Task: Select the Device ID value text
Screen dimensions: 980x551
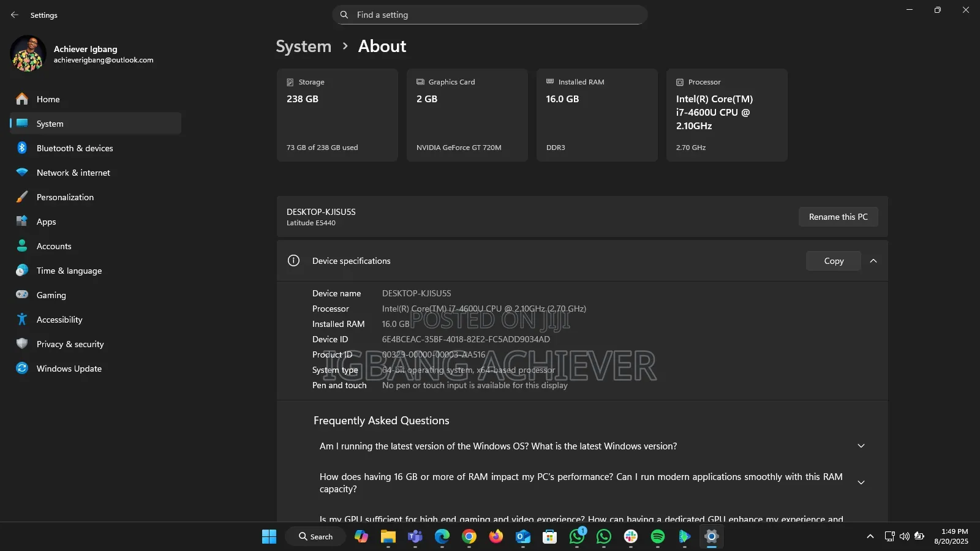Action: point(466,339)
